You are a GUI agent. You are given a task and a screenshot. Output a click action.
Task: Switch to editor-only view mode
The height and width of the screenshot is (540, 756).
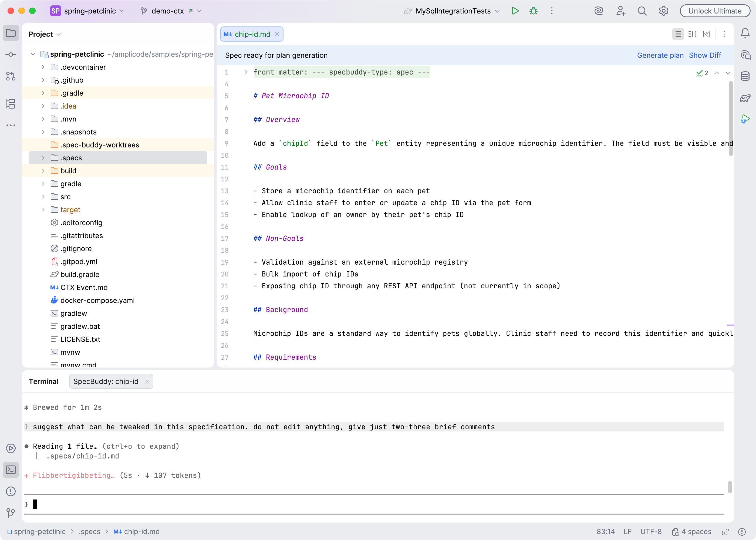click(678, 34)
